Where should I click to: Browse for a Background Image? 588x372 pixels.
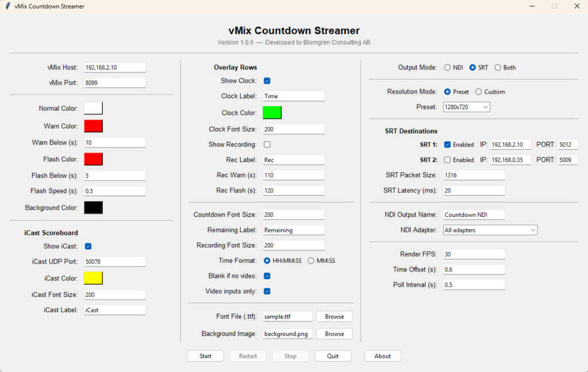tap(334, 334)
